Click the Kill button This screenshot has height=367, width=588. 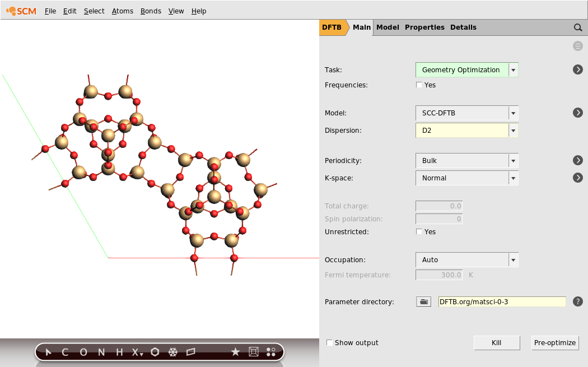[x=496, y=342]
